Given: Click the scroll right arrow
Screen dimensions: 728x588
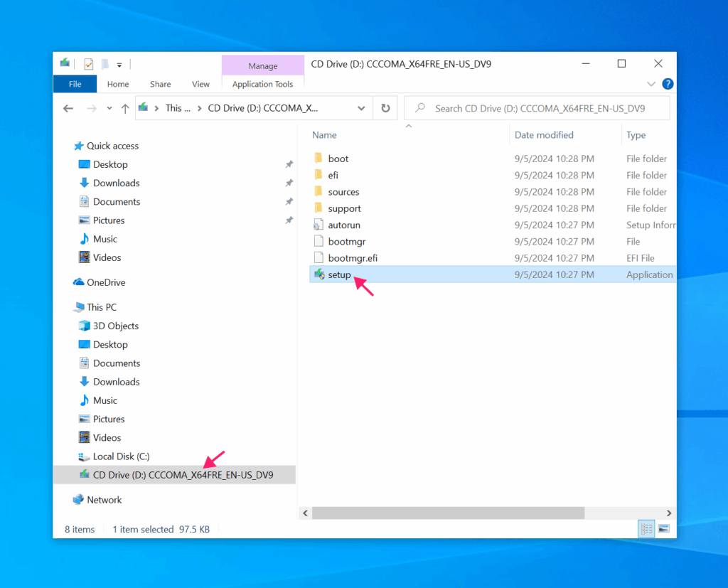Looking at the screenshot, I should click(x=669, y=513).
